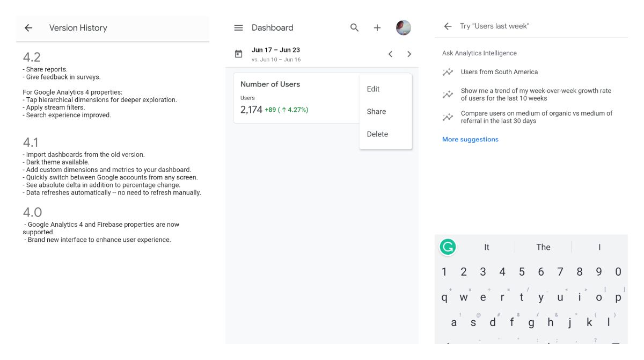Choose organic vs referral comparison suggestion
This screenshot has width=644, height=360.
point(537,117)
